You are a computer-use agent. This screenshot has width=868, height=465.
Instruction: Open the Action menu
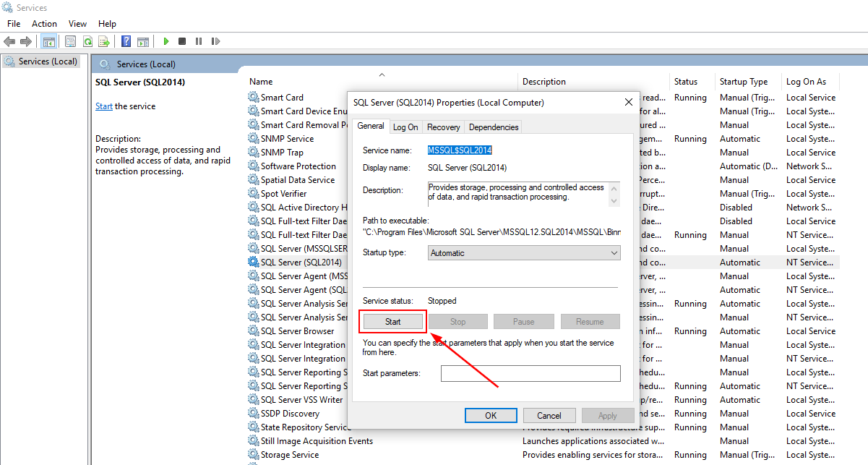pyautogui.click(x=44, y=24)
